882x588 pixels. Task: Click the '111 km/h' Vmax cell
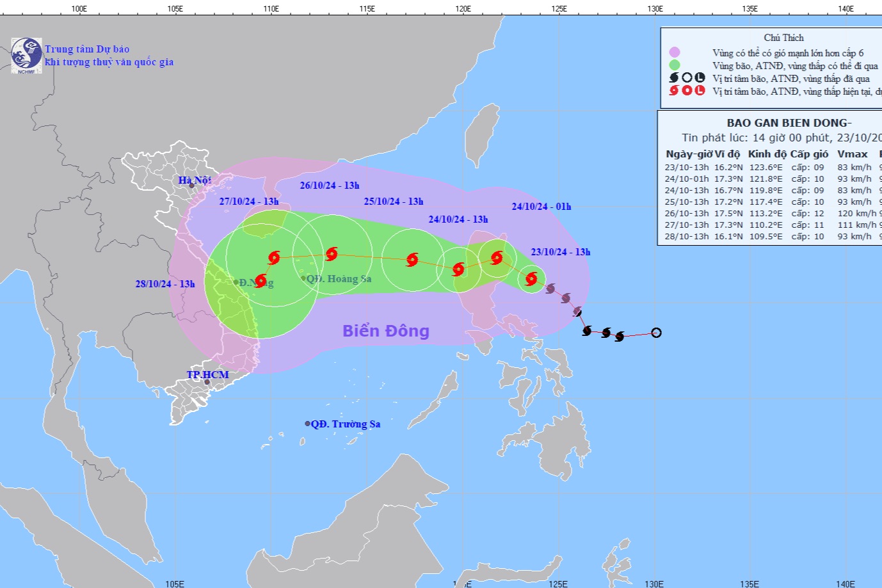coord(857,225)
